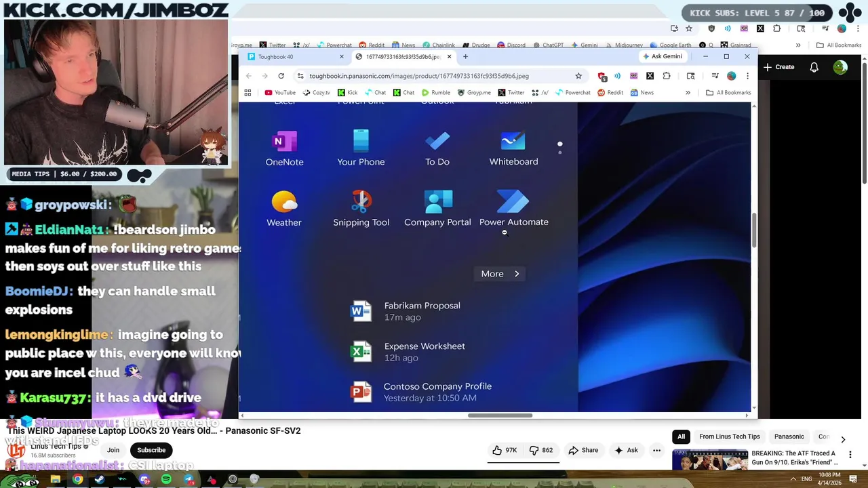Open All Bookmarks folder in background window
This screenshot has width=868, height=488.
pyautogui.click(x=839, y=45)
